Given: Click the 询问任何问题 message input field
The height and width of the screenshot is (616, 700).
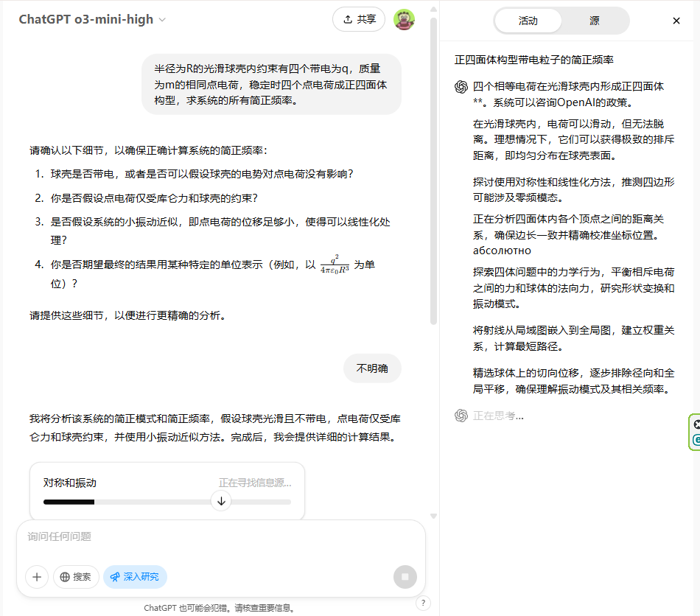Looking at the screenshot, I should point(220,536).
